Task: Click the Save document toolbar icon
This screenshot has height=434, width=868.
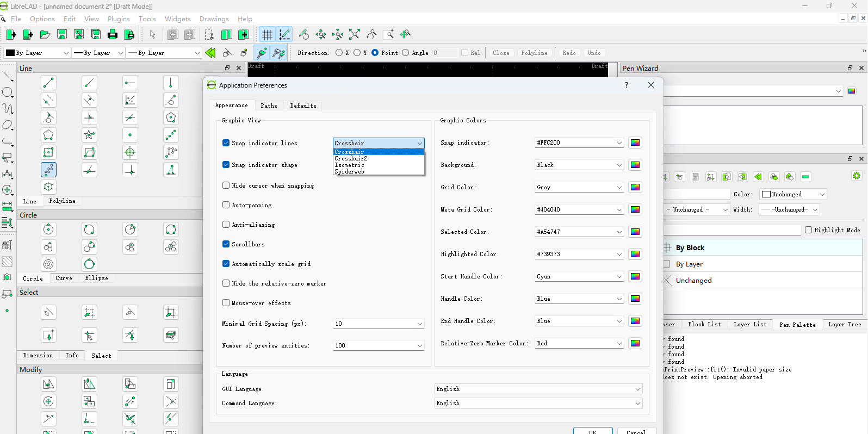Action: (62, 35)
